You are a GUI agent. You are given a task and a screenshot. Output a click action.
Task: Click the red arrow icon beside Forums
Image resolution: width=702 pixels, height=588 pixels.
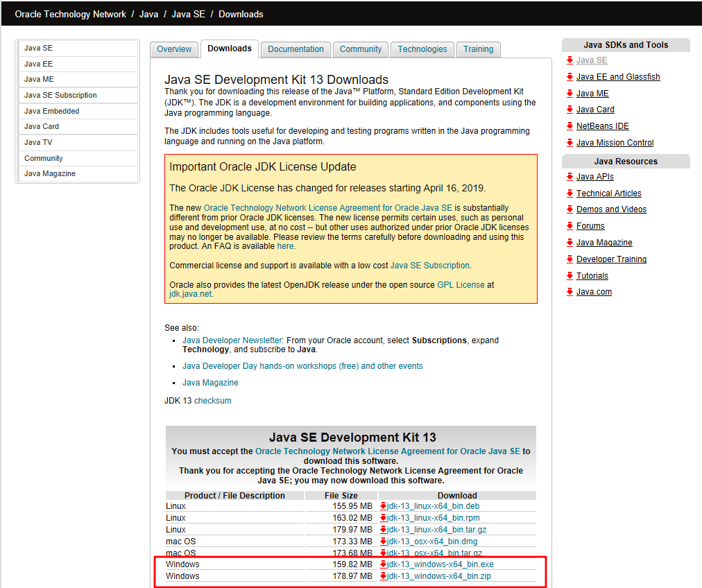(x=570, y=226)
